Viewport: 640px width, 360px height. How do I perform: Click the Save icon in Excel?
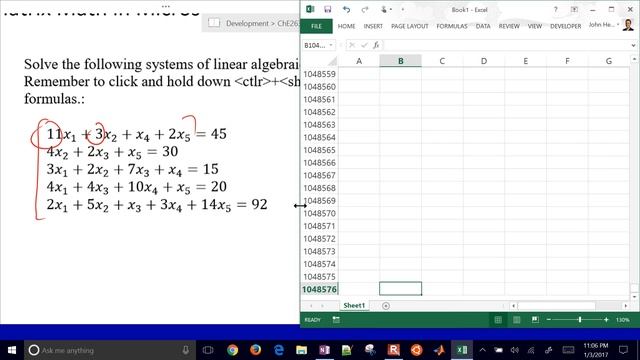point(327,9)
